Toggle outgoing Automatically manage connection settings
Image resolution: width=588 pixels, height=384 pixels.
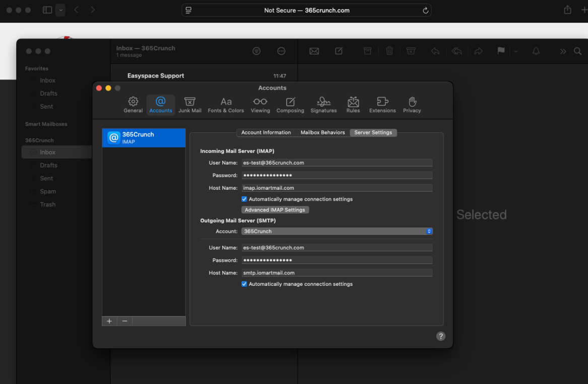pyautogui.click(x=244, y=284)
